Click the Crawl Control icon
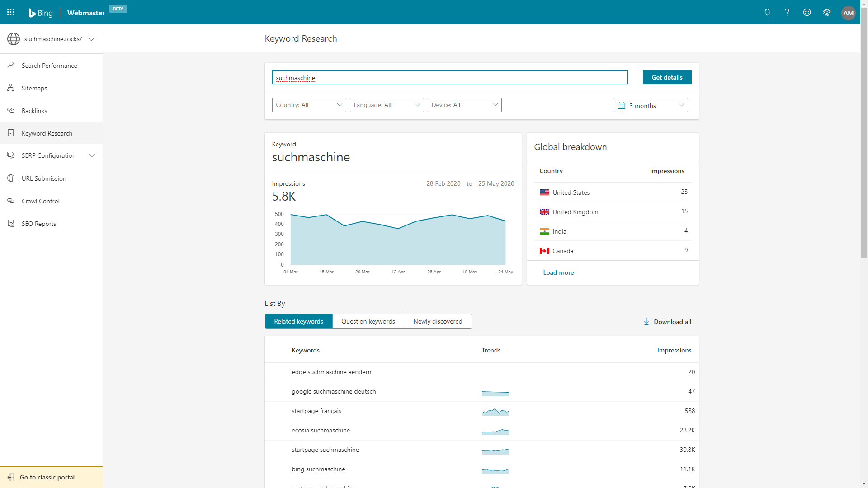The width and height of the screenshot is (868, 488). (11, 201)
